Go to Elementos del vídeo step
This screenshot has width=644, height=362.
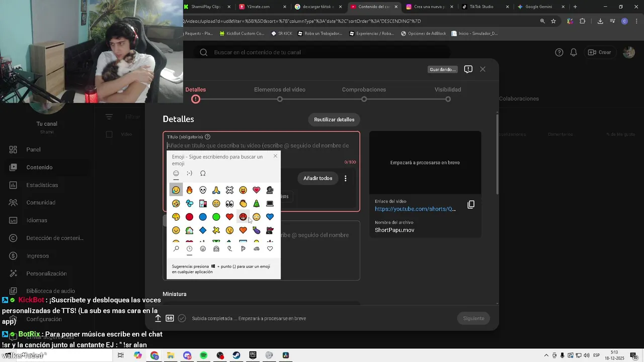coord(280,95)
